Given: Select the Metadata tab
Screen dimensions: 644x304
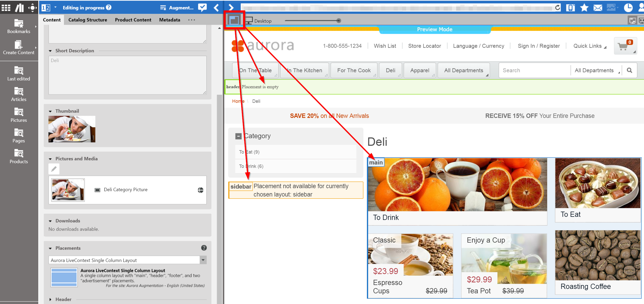Looking at the screenshot, I should pos(170,20).
